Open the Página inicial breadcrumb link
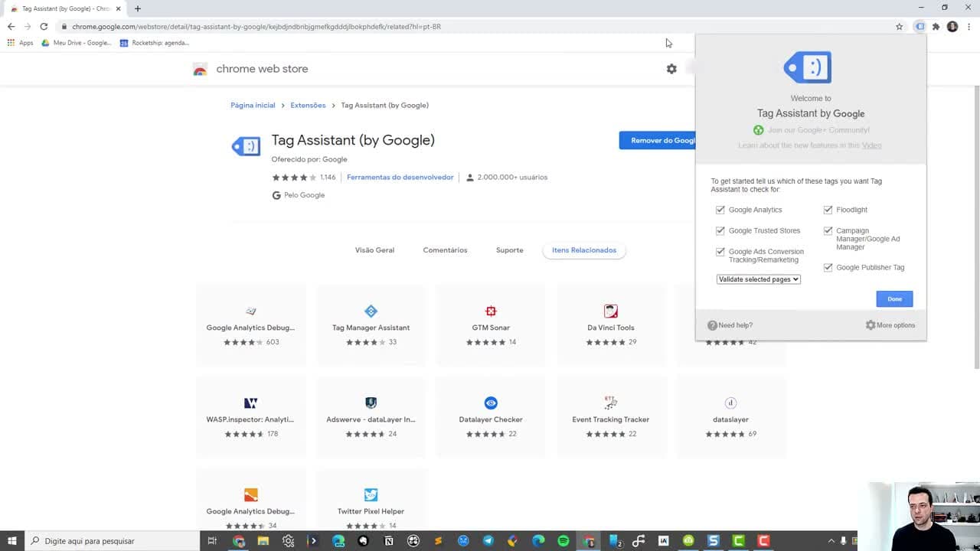The image size is (980, 551). (253, 105)
